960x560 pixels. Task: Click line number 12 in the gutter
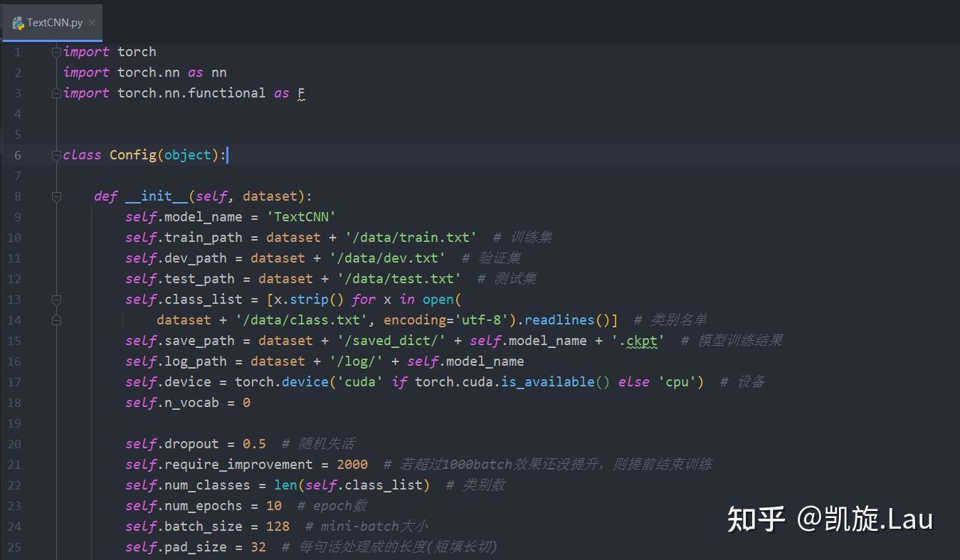[14, 278]
